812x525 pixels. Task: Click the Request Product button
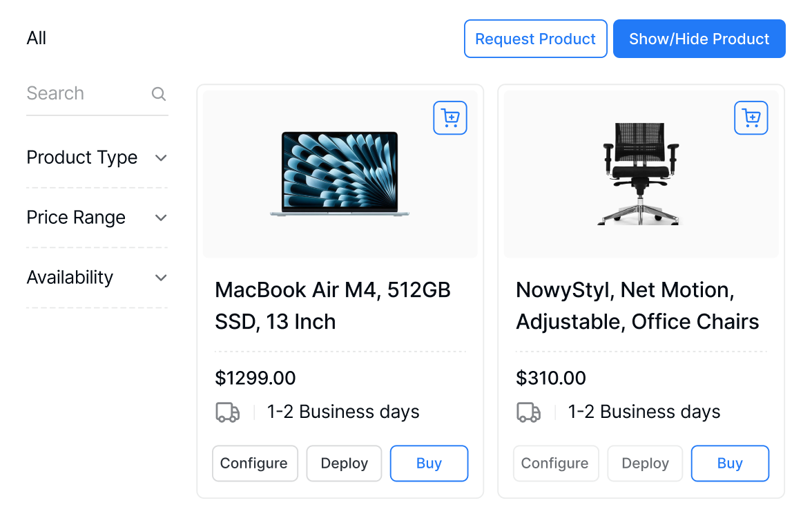(536, 39)
